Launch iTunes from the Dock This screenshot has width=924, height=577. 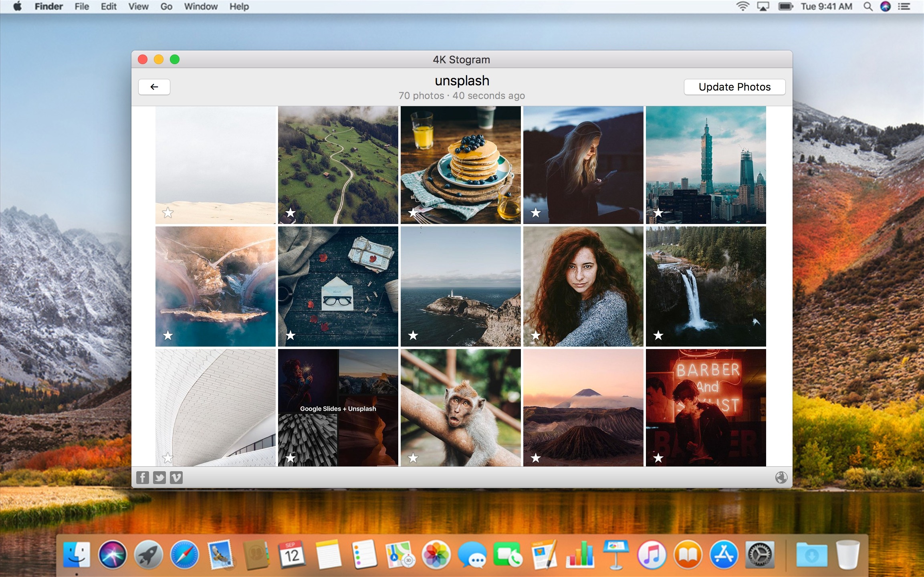tap(652, 555)
